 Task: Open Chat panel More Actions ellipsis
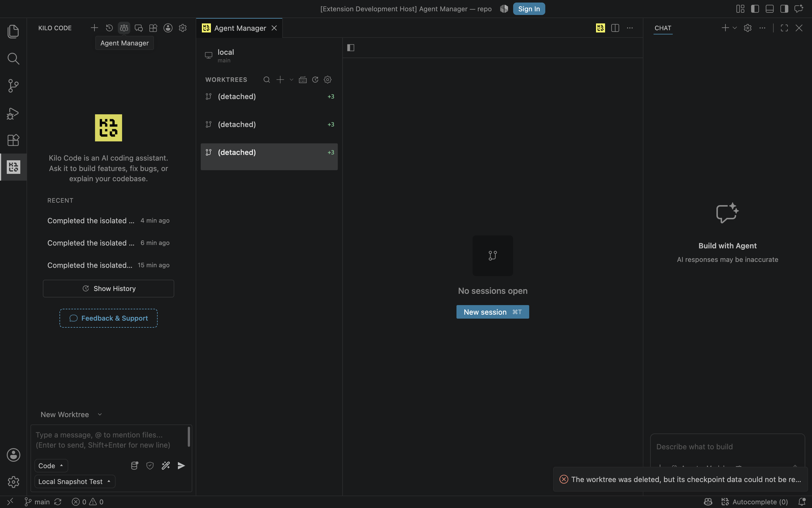tap(762, 28)
